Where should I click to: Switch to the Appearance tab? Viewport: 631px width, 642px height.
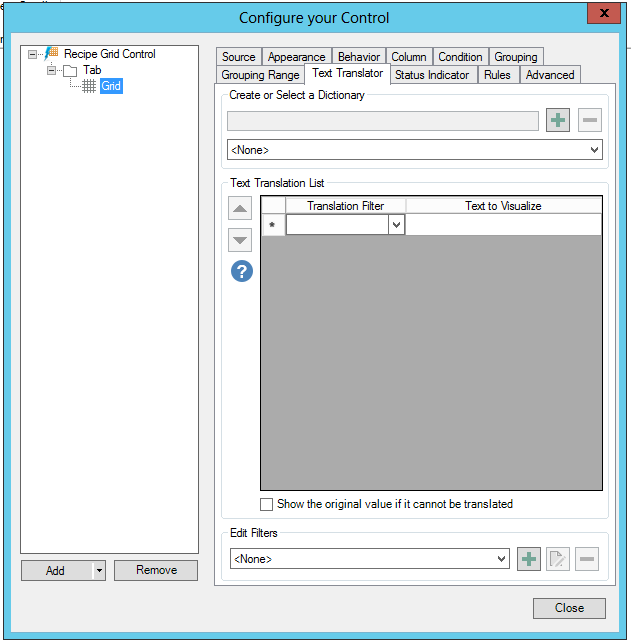pos(296,57)
